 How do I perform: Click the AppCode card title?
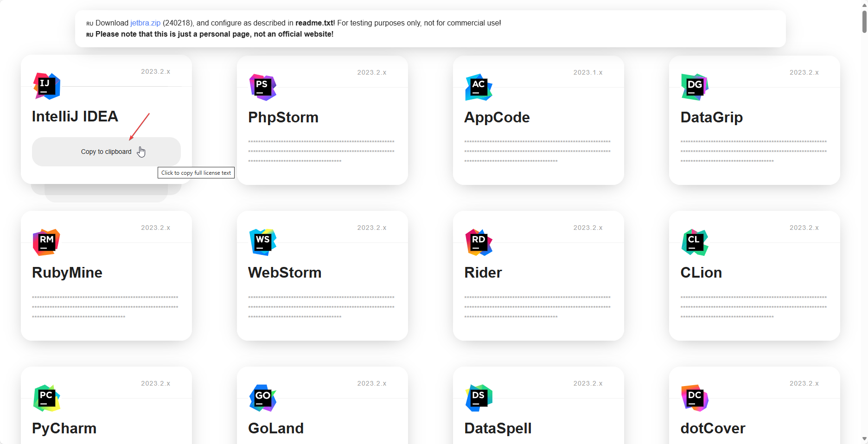497,117
